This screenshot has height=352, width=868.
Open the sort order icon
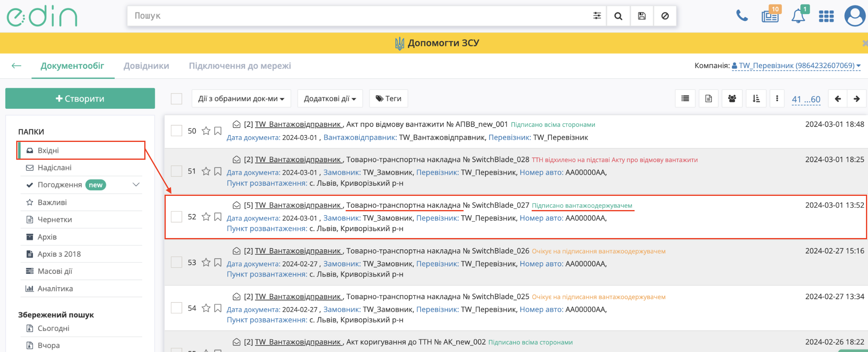click(x=756, y=99)
